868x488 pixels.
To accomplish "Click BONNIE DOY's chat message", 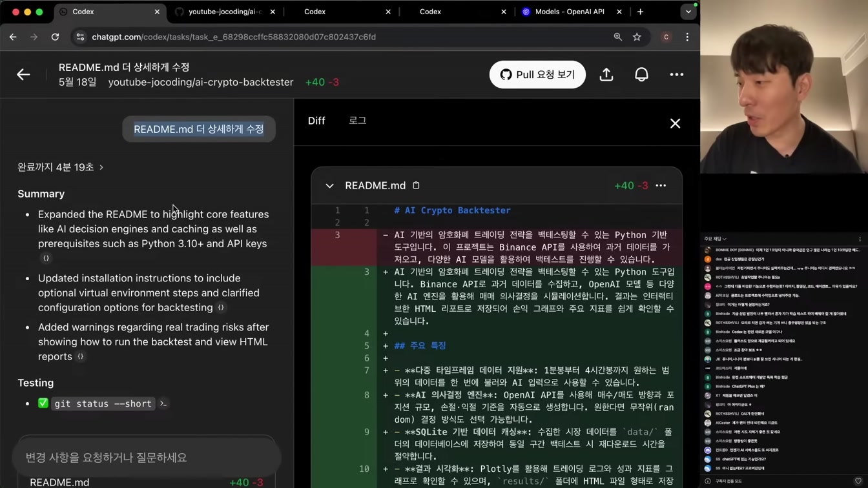I will 783,250.
